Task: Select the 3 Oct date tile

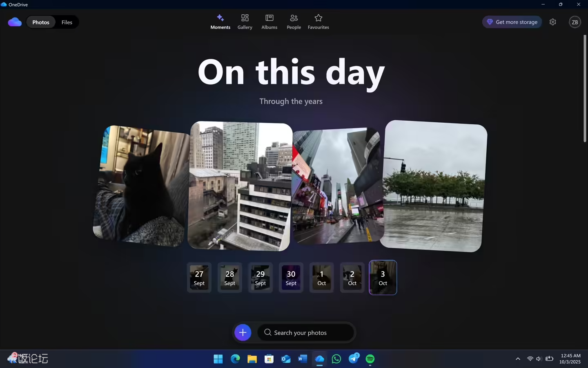Action: [383, 278]
